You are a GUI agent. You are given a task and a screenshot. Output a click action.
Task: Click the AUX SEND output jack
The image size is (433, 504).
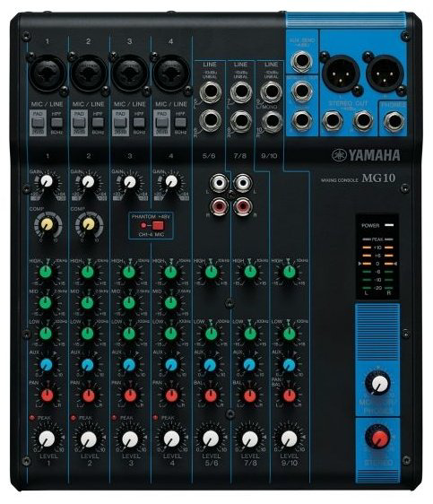pos(301,62)
